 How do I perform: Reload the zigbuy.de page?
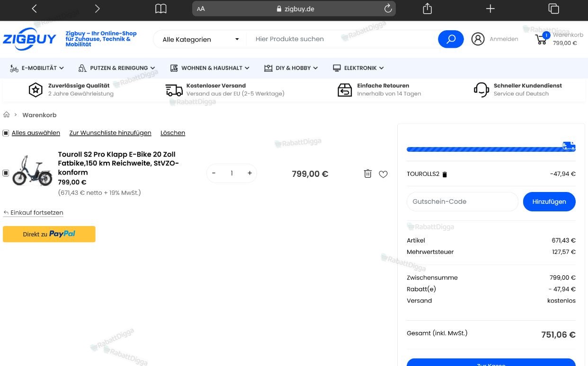[388, 9]
